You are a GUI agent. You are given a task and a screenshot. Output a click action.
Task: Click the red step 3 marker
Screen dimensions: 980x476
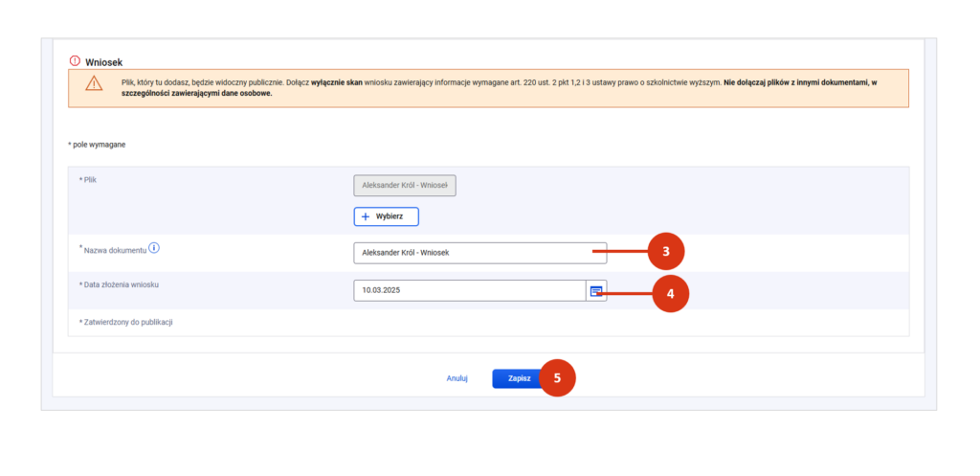click(x=666, y=252)
